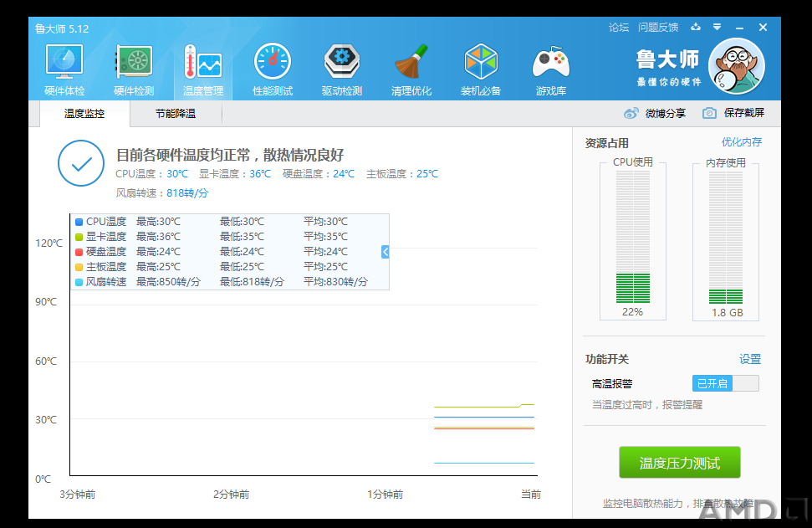The width and height of the screenshot is (812, 528).
Task: Click the 平均:830转/分 fan average value
Action: (335, 282)
